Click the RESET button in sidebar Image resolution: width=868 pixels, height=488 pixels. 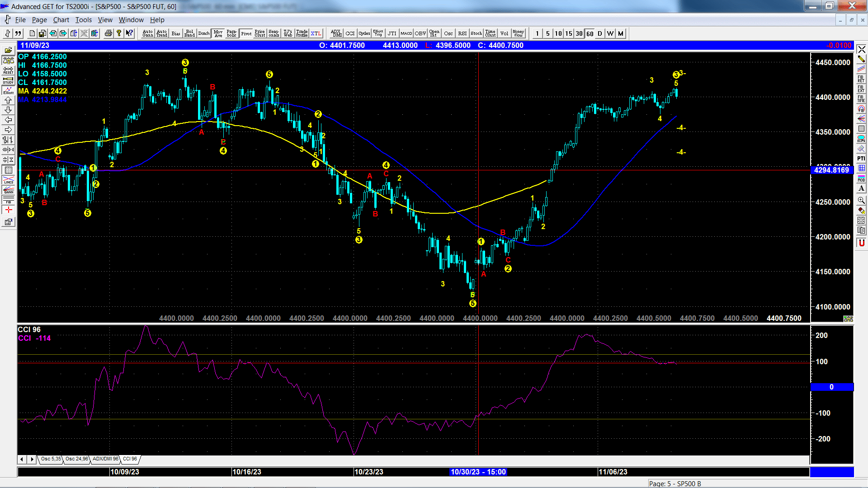click(x=8, y=70)
